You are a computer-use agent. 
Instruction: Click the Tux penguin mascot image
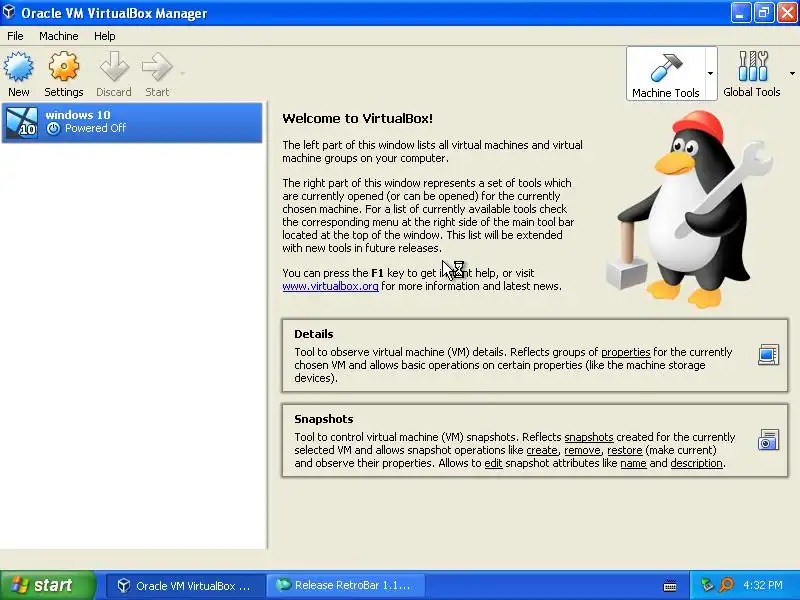[690, 209]
